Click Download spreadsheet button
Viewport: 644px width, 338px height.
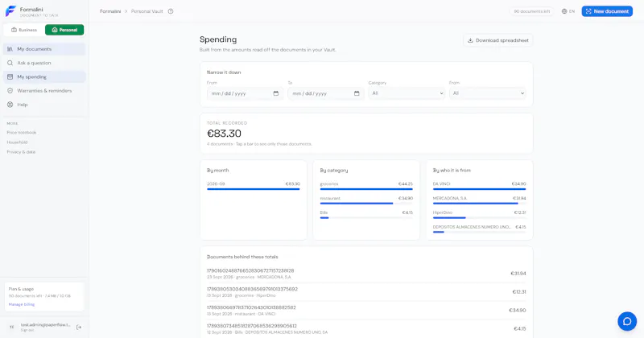pos(497,40)
